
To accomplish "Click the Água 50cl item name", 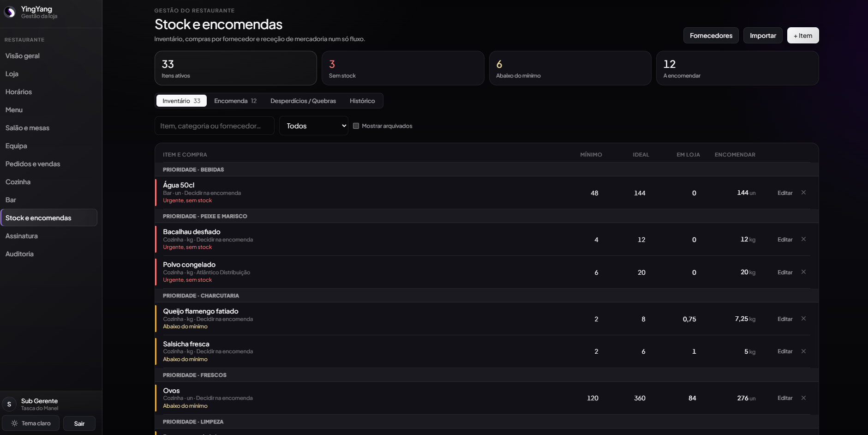I will tap(179, 185).
